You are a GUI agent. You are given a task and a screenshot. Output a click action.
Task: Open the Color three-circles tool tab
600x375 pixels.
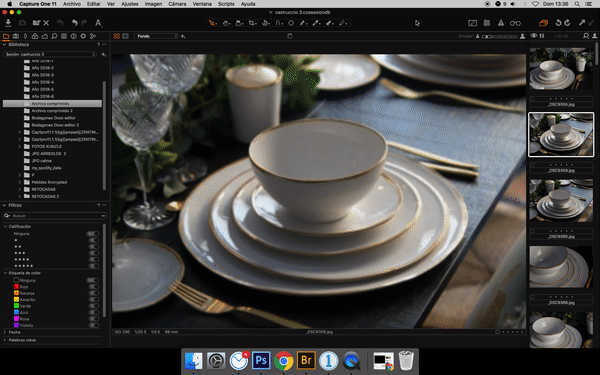tap(35, 36)
